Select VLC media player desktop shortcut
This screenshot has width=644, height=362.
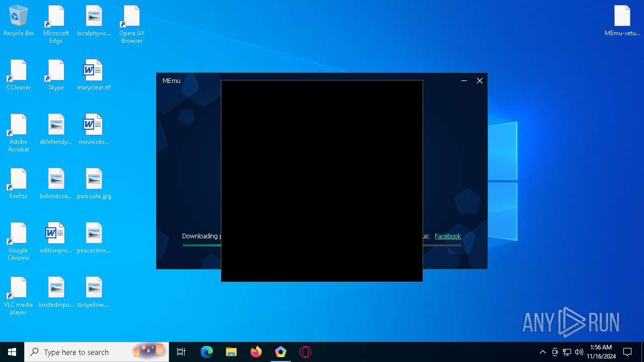[x=19, y=296]
